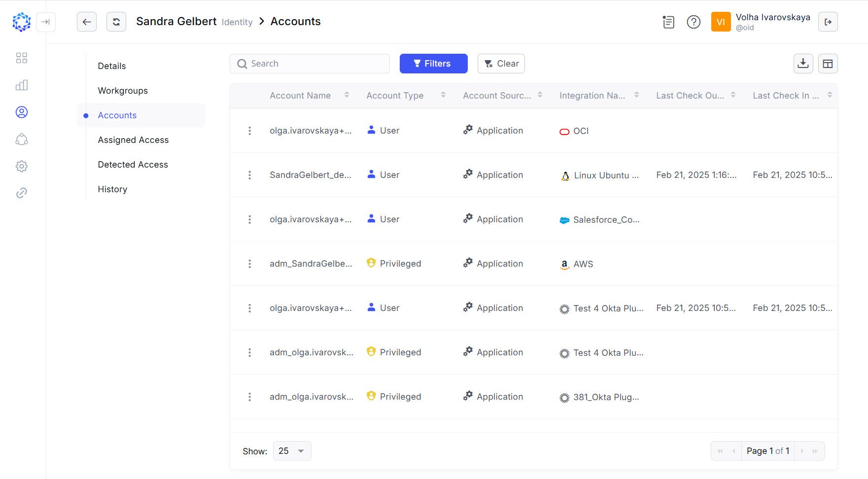
Task: Open row actions menu for adm_SandraGelbe account
Action: click(x=249, y=264)
